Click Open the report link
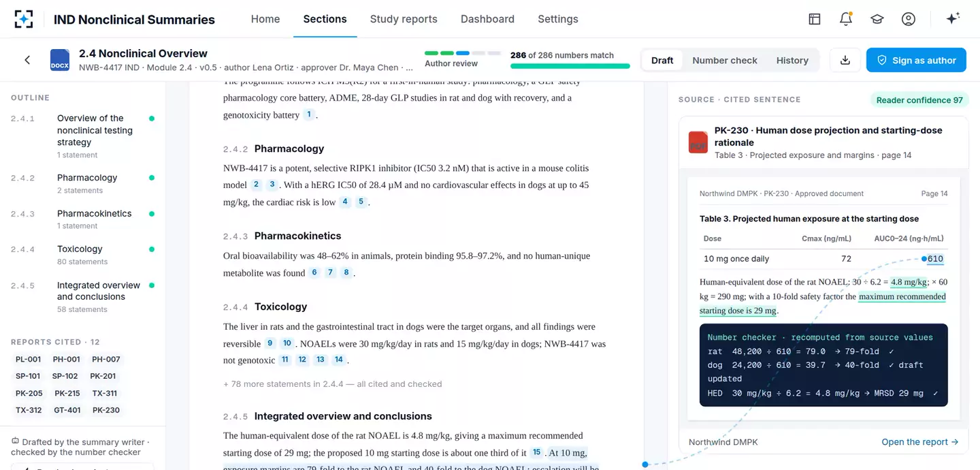Image resolution: width=980 pixels, height=470 pixels. click(x=920, y=442)
